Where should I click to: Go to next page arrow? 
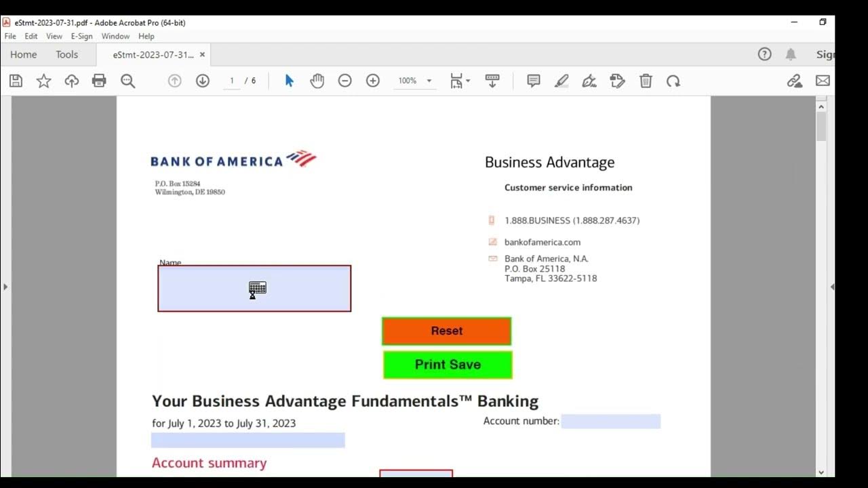tap(202, 81)
